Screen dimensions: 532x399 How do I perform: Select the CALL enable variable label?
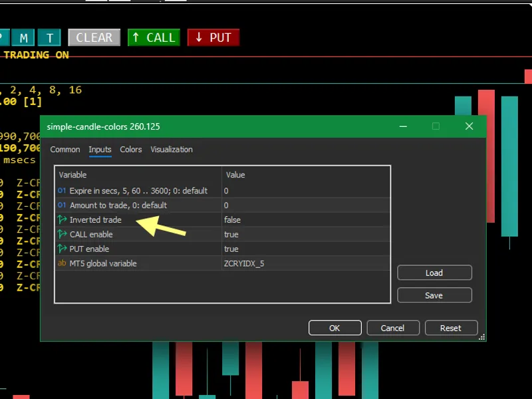point(91,235)
